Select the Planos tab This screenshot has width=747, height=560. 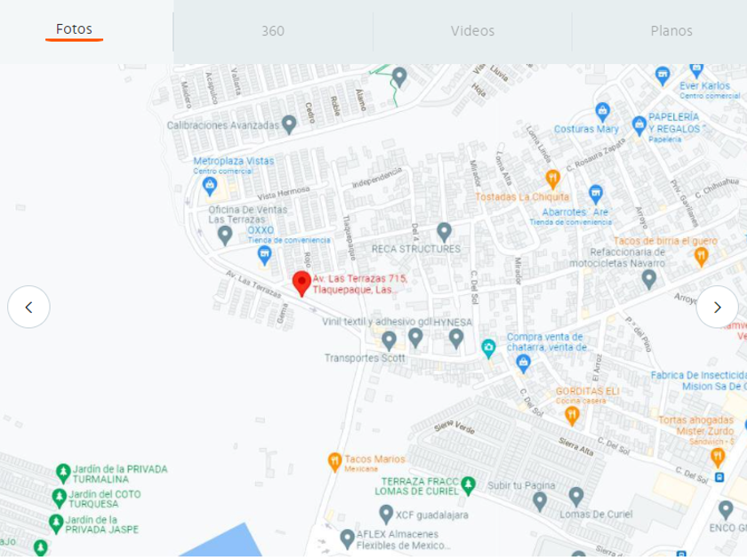pyautogui.click(x=671, y=31)
